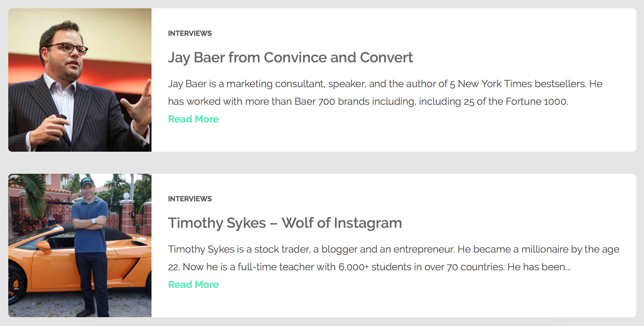This screenshot has height=326, width=644.
Task: Open the Timothy Sykes thumbnail with orange car
Action: click(x=80, y=245)
